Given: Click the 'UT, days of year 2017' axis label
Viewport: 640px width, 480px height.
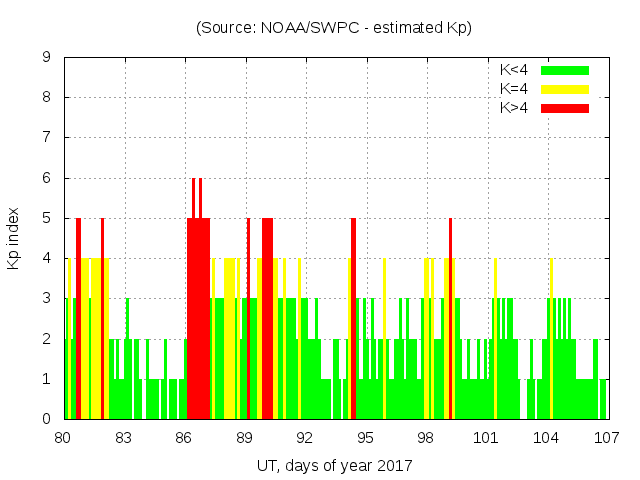Looking at the screenshot, I should coord(334,465).
